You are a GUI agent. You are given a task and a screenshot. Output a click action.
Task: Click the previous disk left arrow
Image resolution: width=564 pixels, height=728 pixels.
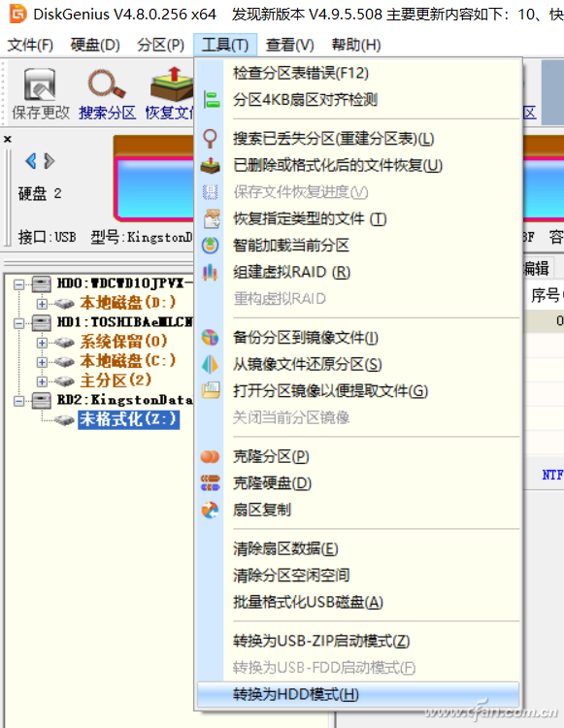pyautogui.click(x=31, y=161)
